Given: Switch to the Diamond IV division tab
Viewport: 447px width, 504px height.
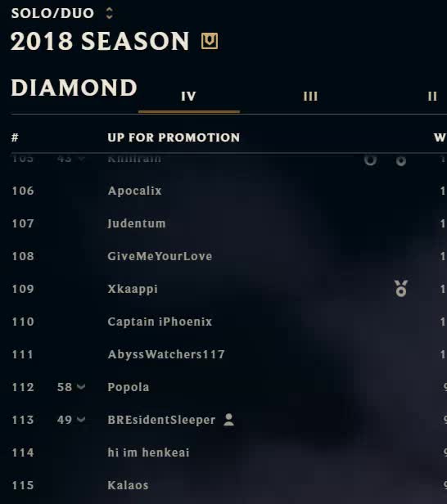Looking at the screenshot, I should pos(189,97).
